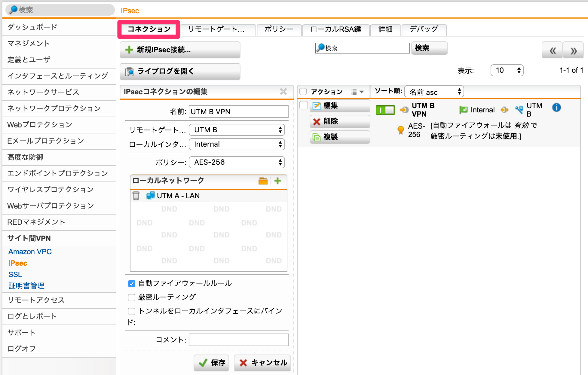
Task: Open Eメールプロテクション menu
Action: pos(59,141)
